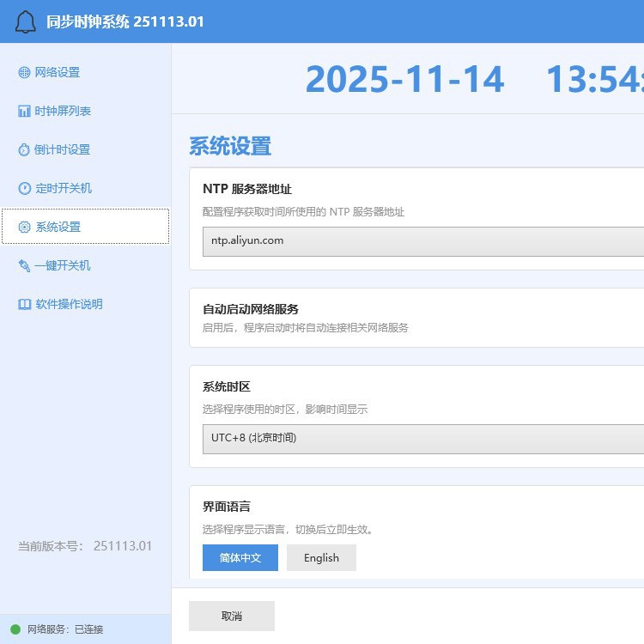Click the 自动启动网络服务 label

[251, 309]
